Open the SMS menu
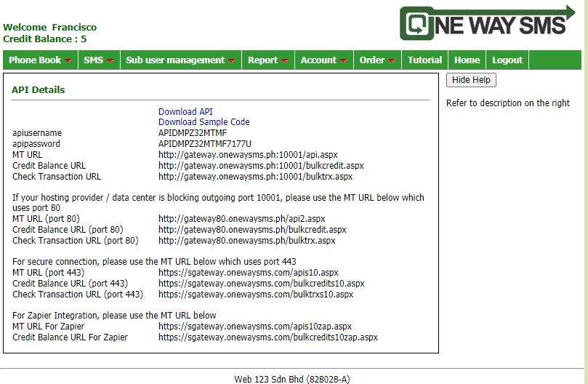The image size is (588, 384). [x=98, y=60]
